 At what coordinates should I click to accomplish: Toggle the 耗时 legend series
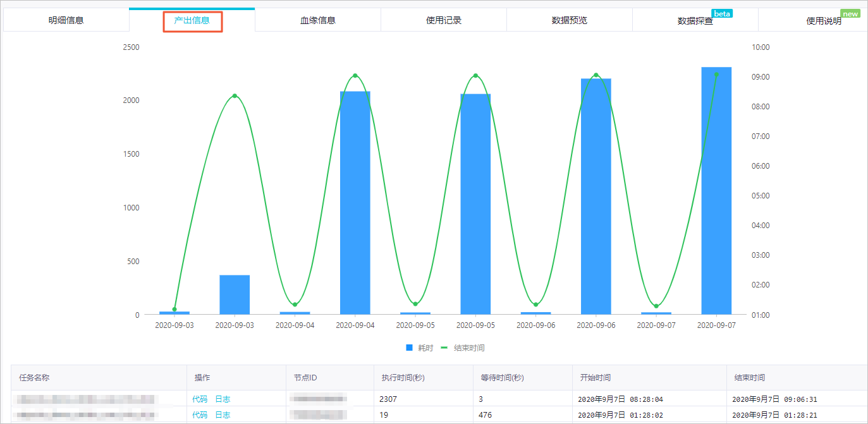point(420,348)
